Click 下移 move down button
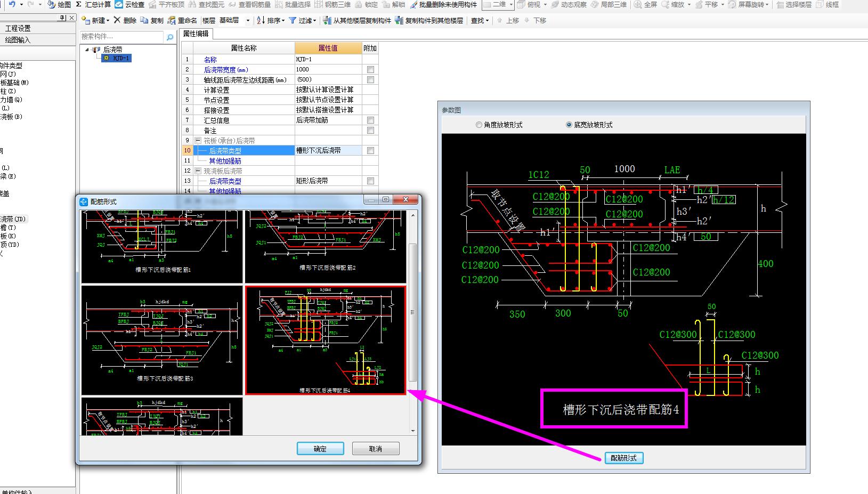868x494 pixels. click(535, 20)
